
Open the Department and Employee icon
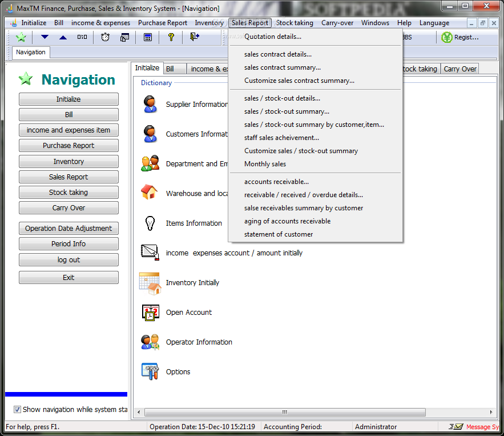[150, 163]
